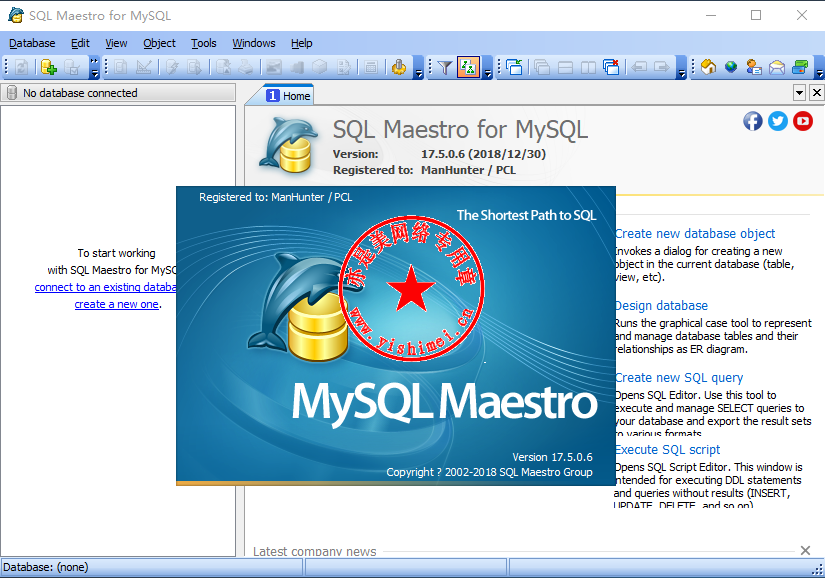Click the funnel filter toolbar icon
The width and height of the screenshot is (825, 578).
click(x=445, y=67)
